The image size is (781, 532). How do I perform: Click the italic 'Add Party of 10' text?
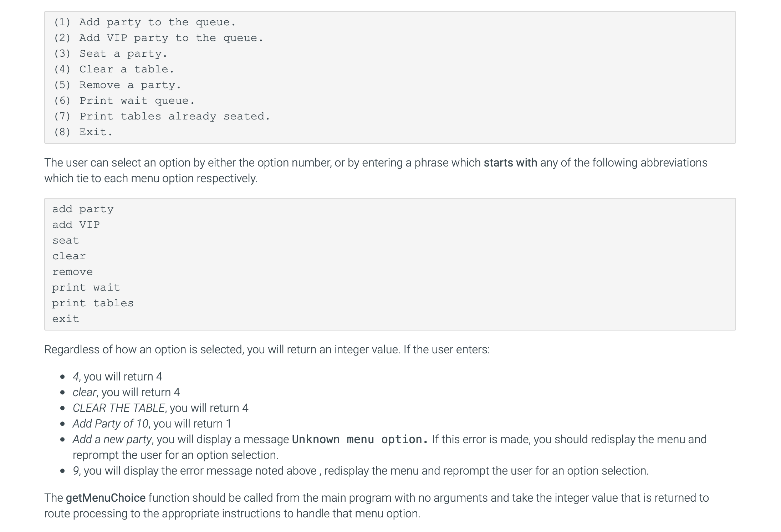(110, 424)
